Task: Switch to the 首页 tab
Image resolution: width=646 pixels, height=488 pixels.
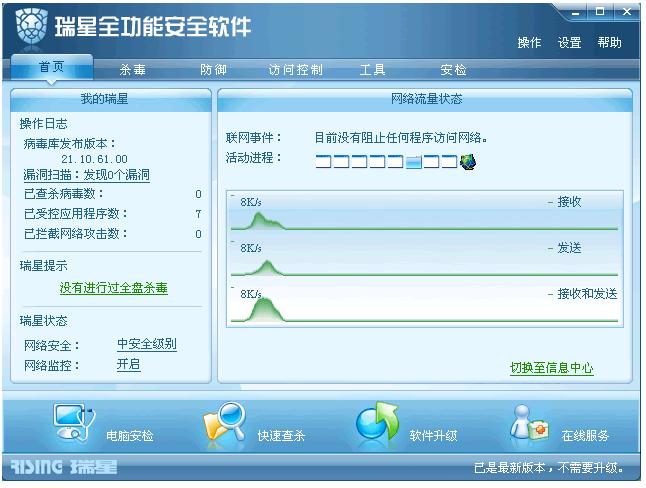Action: [x=52, y=67]
